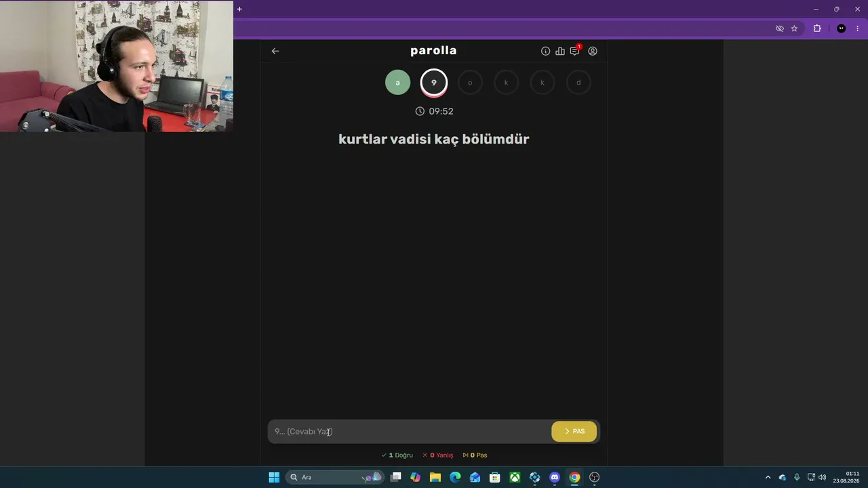Image resolution: width=868 pixels, height=488 pixels.
Task: Click the question text 'kurtlar vadisi kaç bölümdür'
Action: 434,139
